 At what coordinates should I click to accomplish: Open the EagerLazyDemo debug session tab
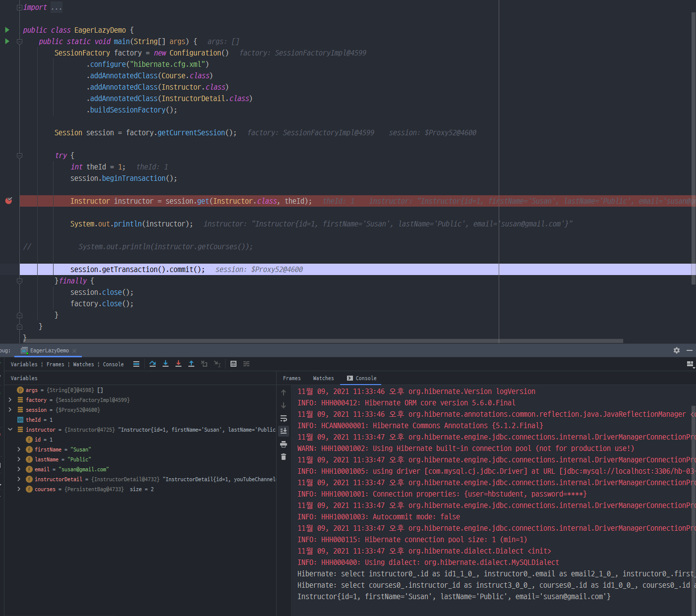click(49, 350)
